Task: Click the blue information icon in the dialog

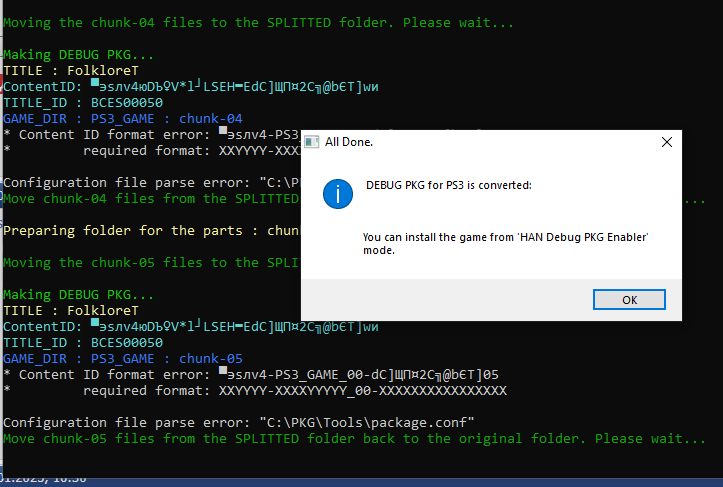Action: [x=338, y=194]
